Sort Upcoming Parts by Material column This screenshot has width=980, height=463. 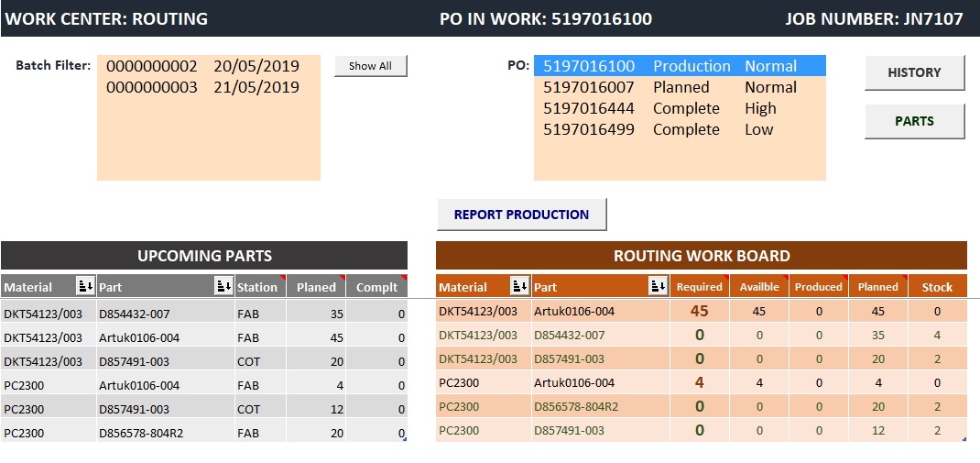pyautogui.click(x=85, y=287)
